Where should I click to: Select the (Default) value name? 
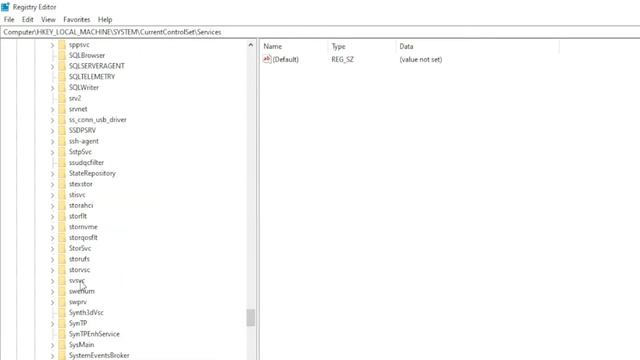286,60
